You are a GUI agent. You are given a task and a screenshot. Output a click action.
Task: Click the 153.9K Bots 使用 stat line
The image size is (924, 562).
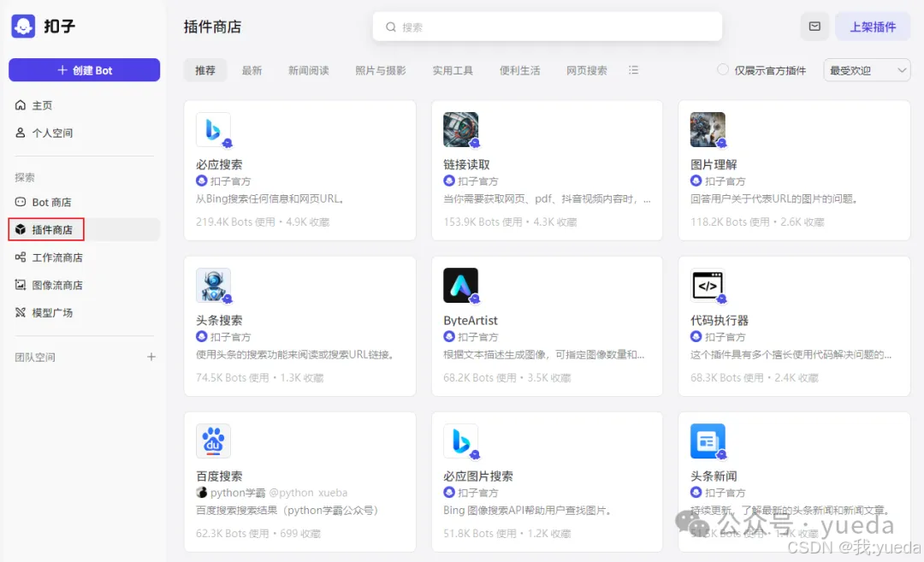point(510,222)
